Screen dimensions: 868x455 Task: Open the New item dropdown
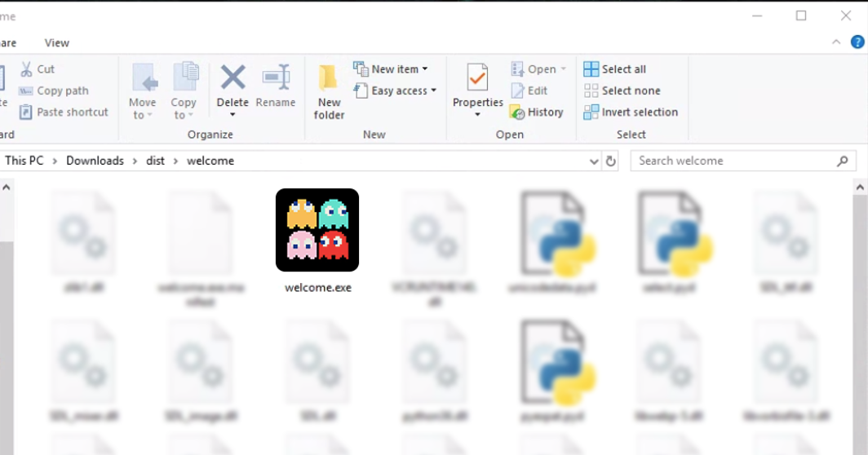(391, 69)
